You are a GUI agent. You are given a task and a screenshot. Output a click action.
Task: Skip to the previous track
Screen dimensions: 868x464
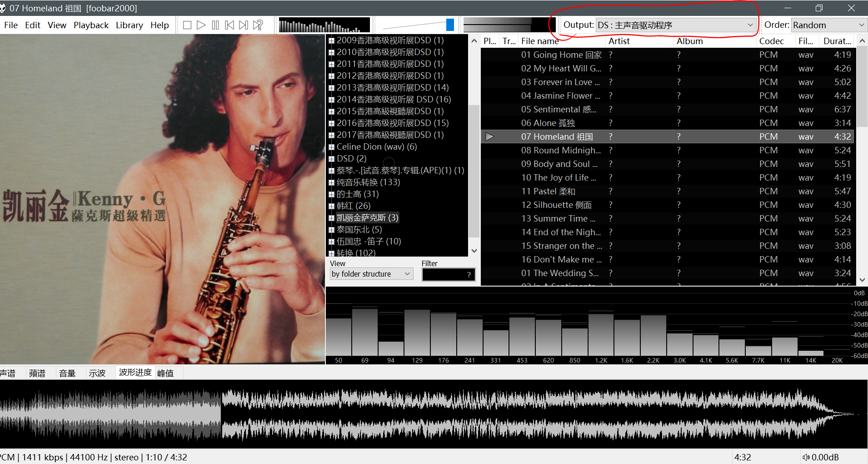(229, 25)
